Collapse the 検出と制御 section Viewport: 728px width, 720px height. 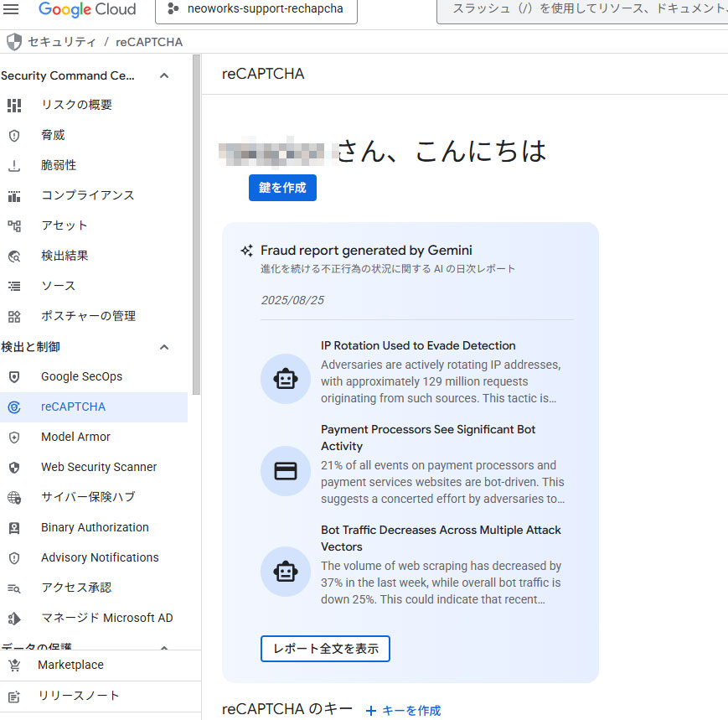pyautogui.click(x=164, y=347)
